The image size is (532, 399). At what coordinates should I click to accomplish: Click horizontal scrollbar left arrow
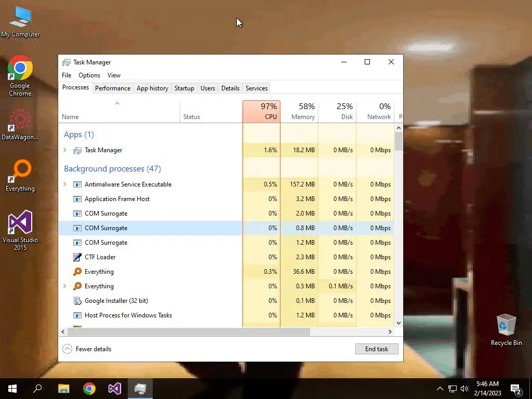63,331
